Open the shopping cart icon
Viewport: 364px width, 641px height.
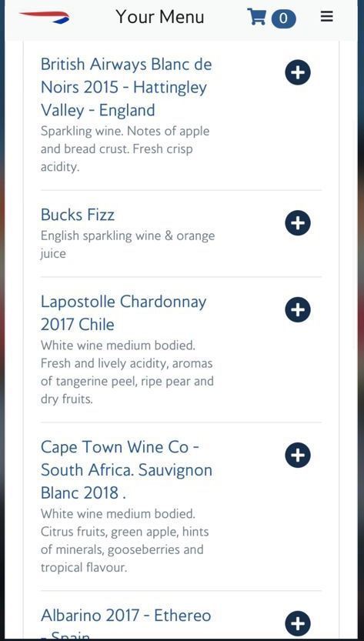coord(256,17)
